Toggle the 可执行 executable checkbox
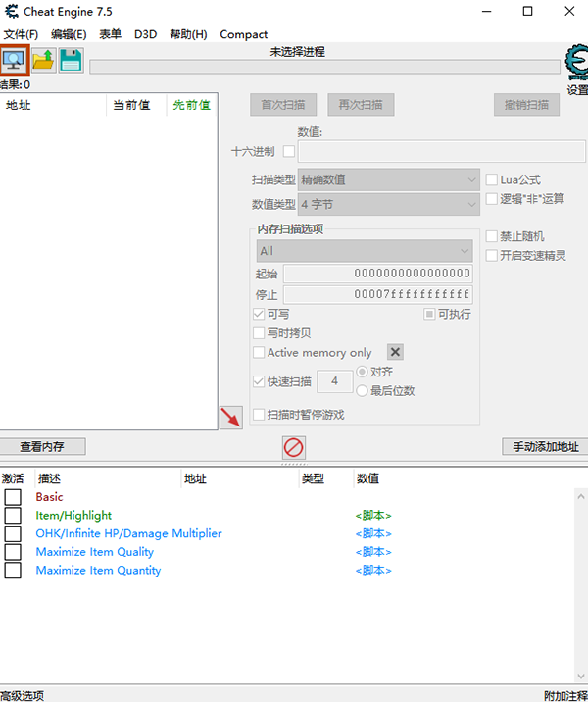Viewport: 588px width, 702px height. click(429, 314)
